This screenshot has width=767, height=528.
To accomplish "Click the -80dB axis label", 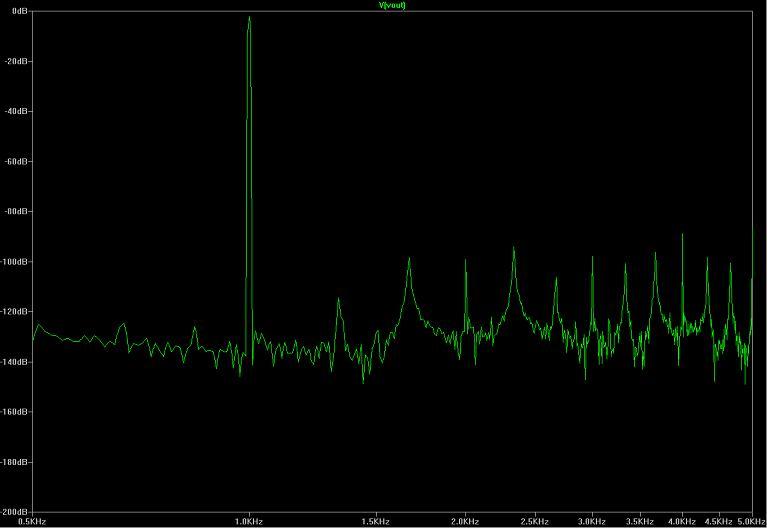I will pyautogui.click(x=16, y=211).
